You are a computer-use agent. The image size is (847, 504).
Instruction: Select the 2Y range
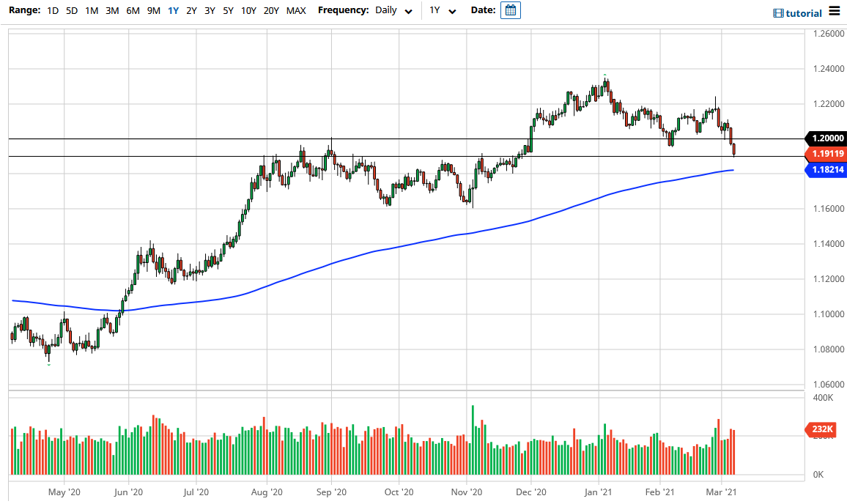pyautogui.click(x=191, y=11)
